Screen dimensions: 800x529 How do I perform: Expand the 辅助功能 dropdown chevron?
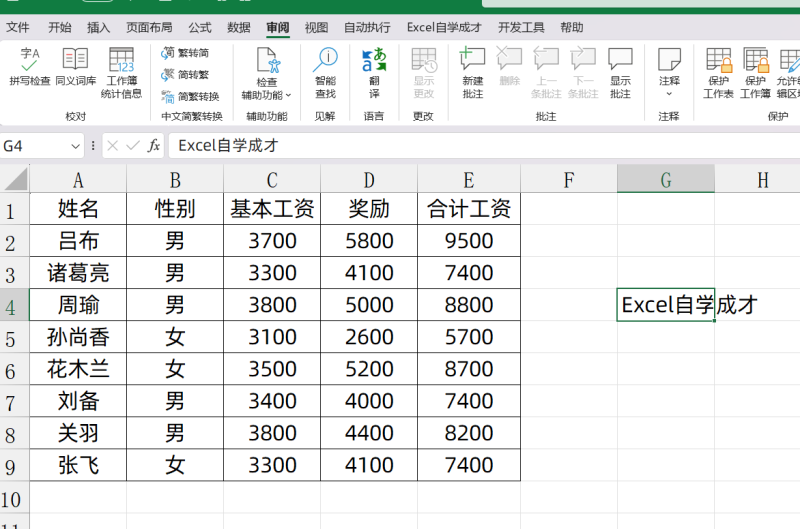288,95
